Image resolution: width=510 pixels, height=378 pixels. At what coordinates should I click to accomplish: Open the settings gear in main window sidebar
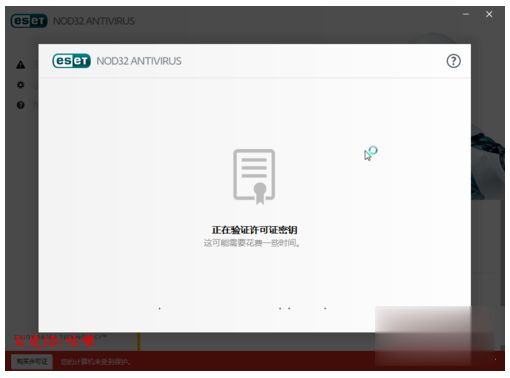pos(21,85)
